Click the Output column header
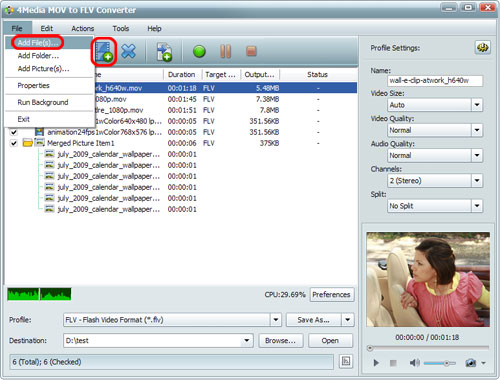 click(x=261, y=75)
